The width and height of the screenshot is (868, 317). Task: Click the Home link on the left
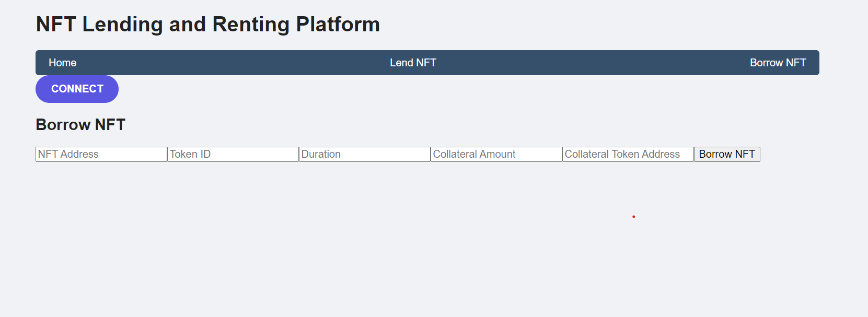tap(62, 62)
